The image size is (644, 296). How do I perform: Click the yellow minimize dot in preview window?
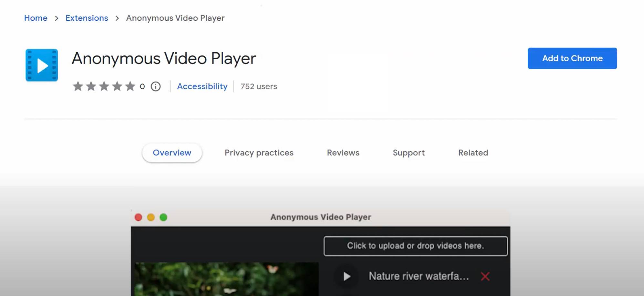tap(151, 217)
